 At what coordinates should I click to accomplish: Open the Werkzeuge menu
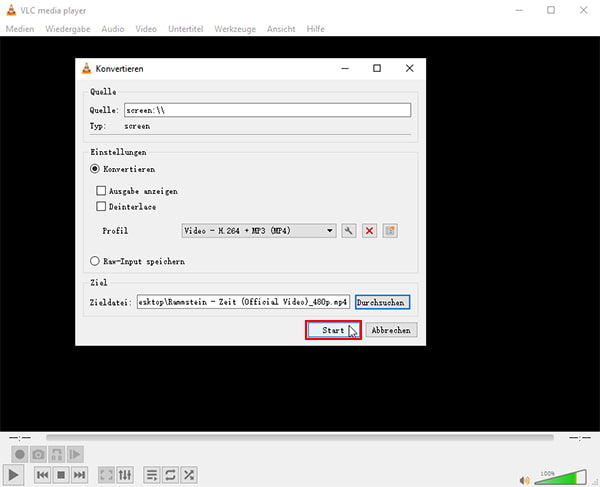pyautogui.click(x=235, y=29)
